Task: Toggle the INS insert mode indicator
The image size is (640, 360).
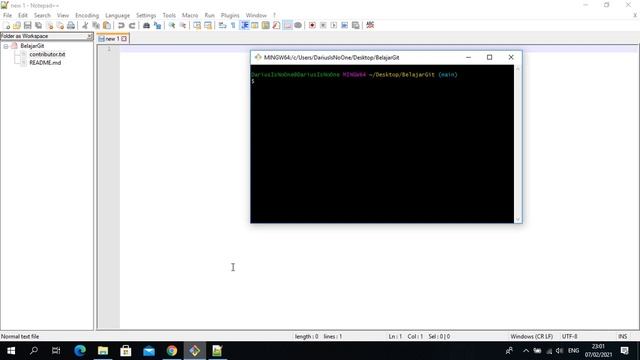Action: coord(622,336)
